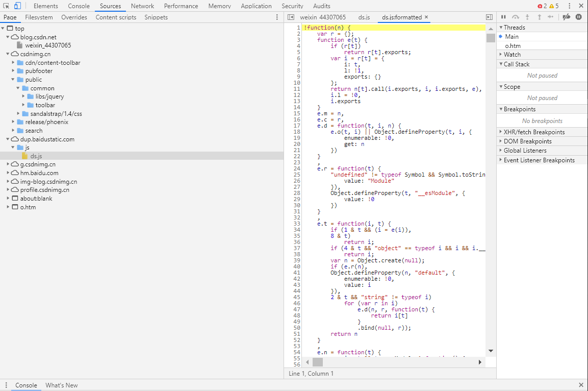
Task: Expand the g.csdnimg.cn domain
Action: (x=8, y=164)
